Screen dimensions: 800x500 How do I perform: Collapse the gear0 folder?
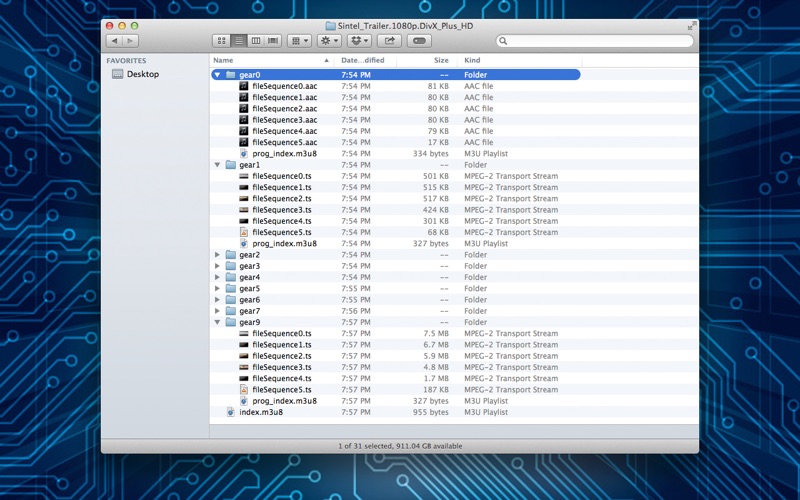tap(217, 75)
